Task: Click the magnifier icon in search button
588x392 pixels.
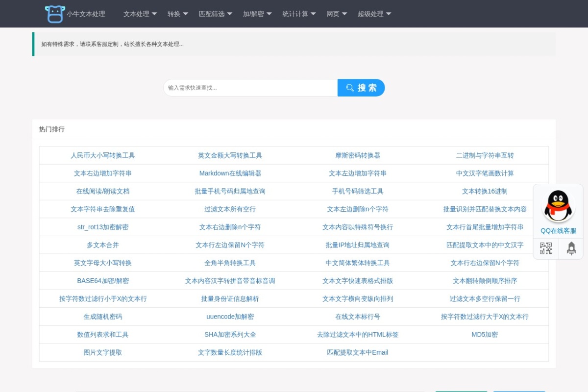Action: pyautogui.click(x=350, y=88)
